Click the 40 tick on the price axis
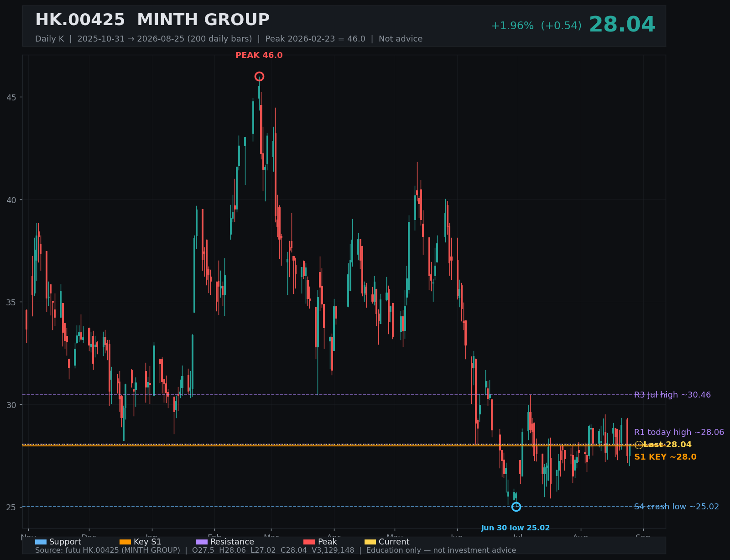 pos(10,200)
